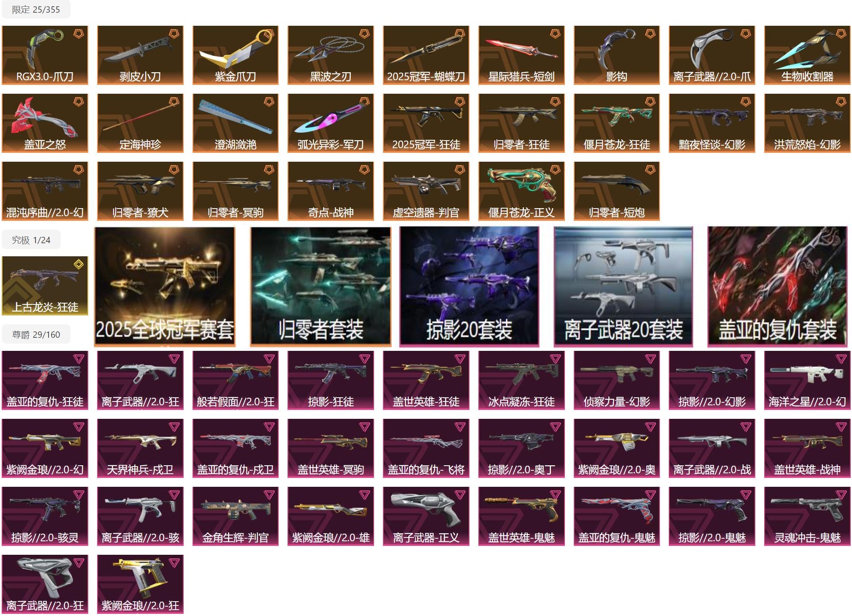The width and height of the screenshot is (852, 616).
Task: Select the last-row 紫阙金琅//2.0-狂 skin
Action: point(140,584)
